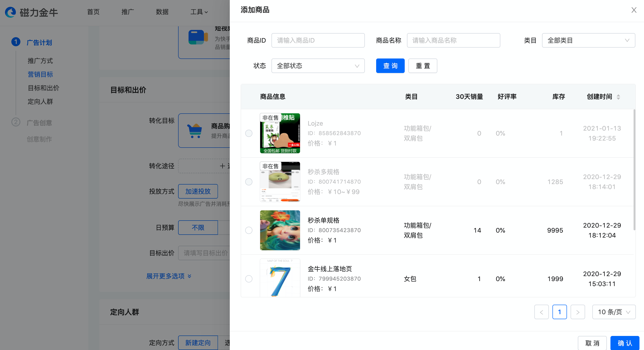Close the 添加商品 panel with the X icon
The width and height of the screenshot is (644, 350).
pos(634,10)
